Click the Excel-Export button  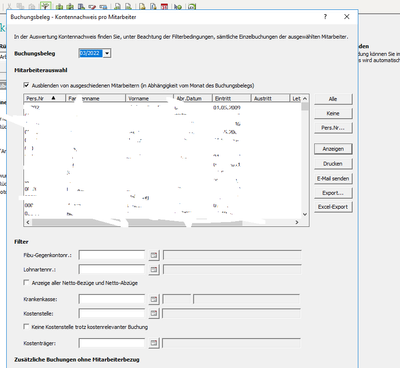(333, 207)
